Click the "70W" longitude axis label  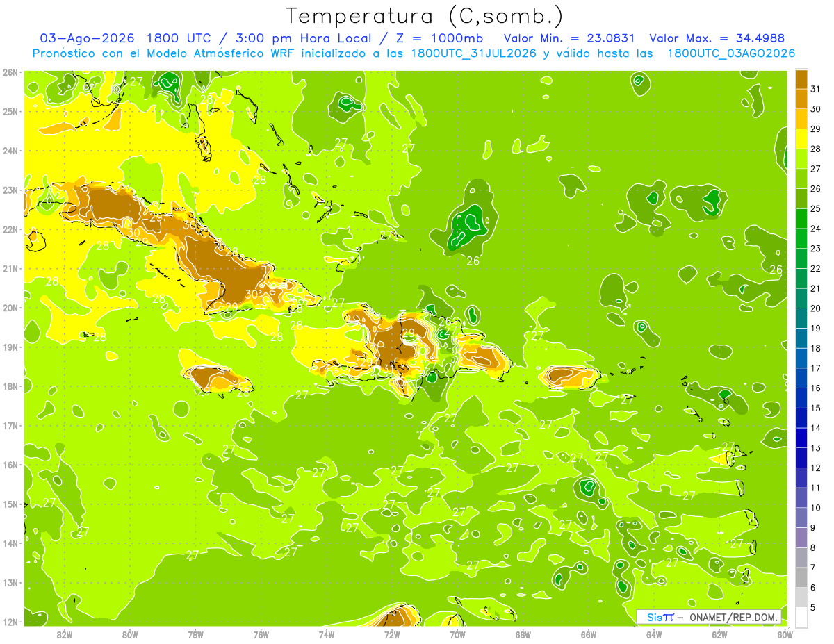tap(457, 634)
